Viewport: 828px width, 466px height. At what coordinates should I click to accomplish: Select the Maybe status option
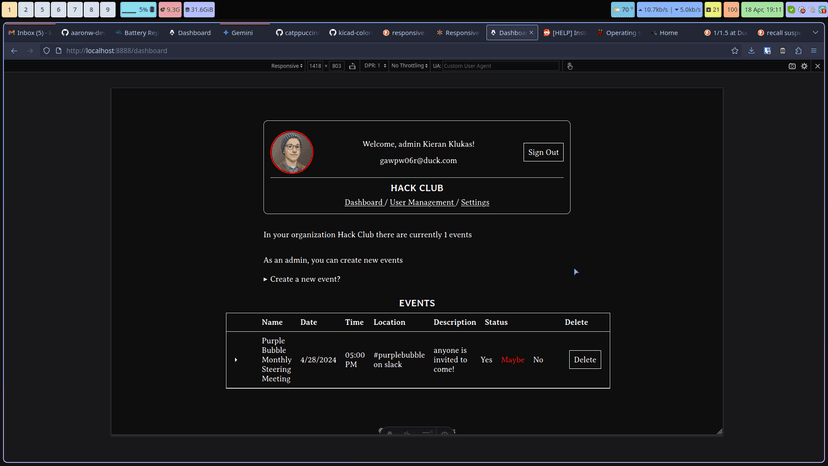pyautogui.click(x=512, y=360)
